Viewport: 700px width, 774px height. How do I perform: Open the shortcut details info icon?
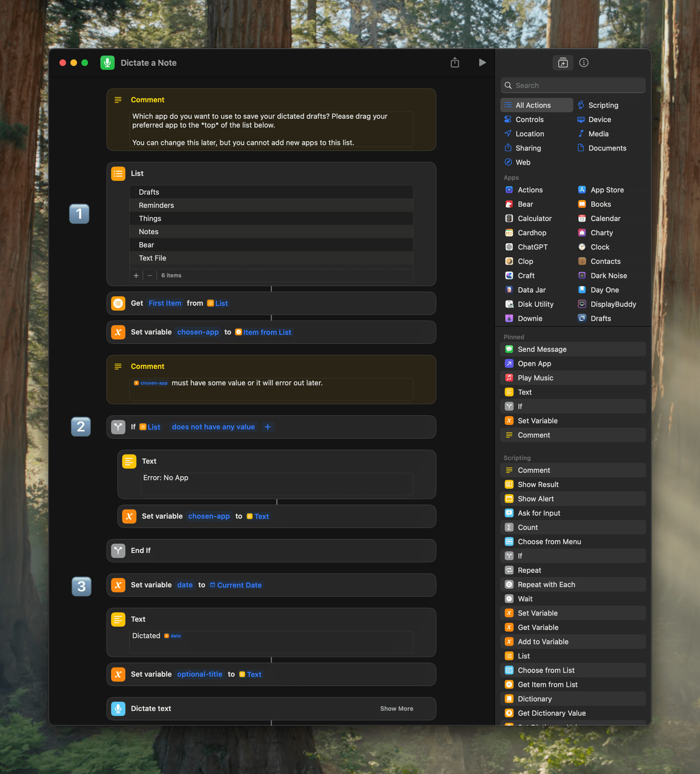[584, 63]
